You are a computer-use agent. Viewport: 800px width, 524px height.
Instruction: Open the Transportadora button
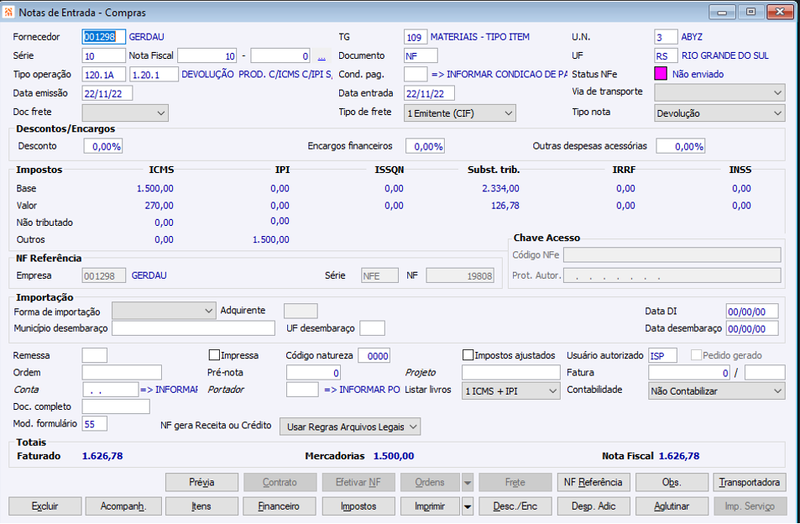(x=749, y=482)
